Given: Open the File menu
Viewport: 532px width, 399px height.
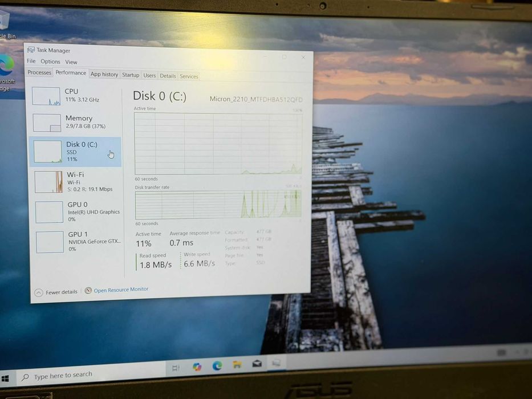Looking at the screenshot, I should point(31,61).
